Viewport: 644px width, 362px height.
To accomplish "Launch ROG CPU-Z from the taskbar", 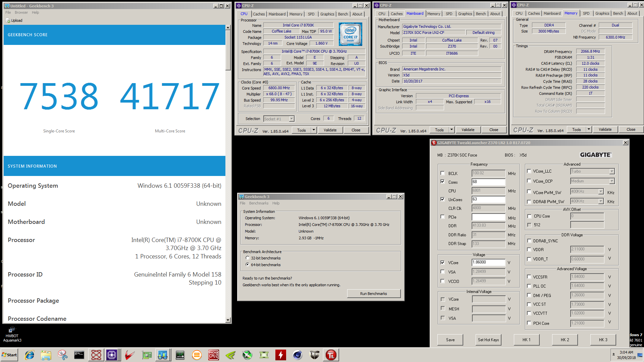I will tap(214, 355).
